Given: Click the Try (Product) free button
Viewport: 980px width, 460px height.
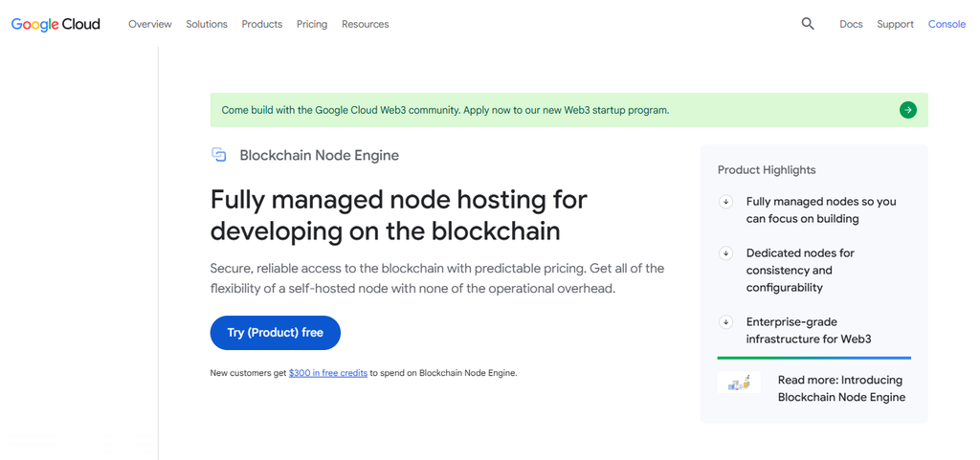Looking at the screenshot, I should click(275, 333).
